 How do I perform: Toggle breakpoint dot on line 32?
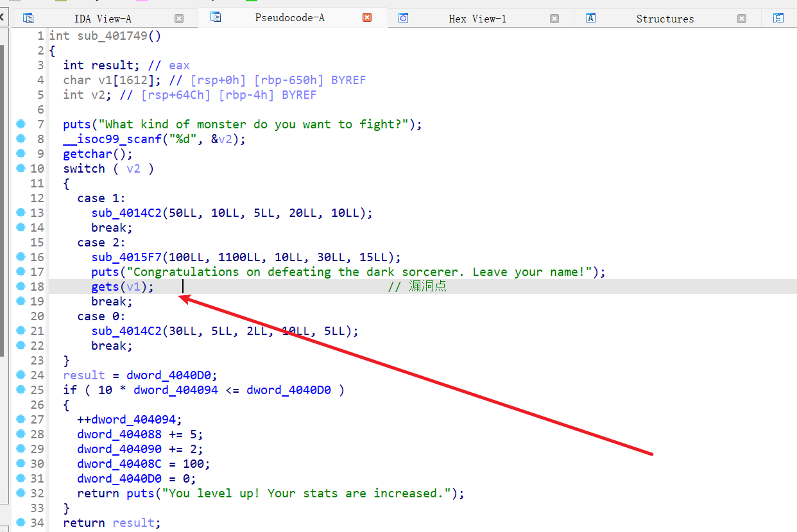pyautogui.click(x=21, y=493)
